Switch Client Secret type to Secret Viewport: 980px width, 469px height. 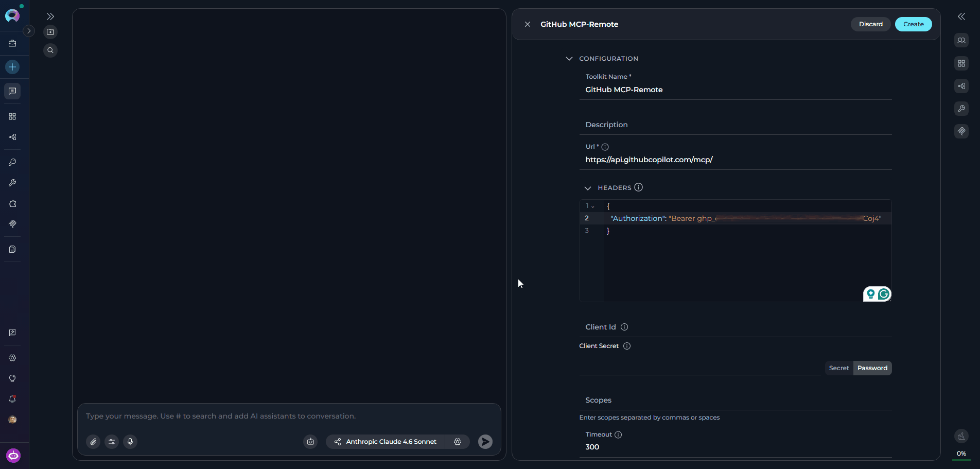click(x=839, y=368)
